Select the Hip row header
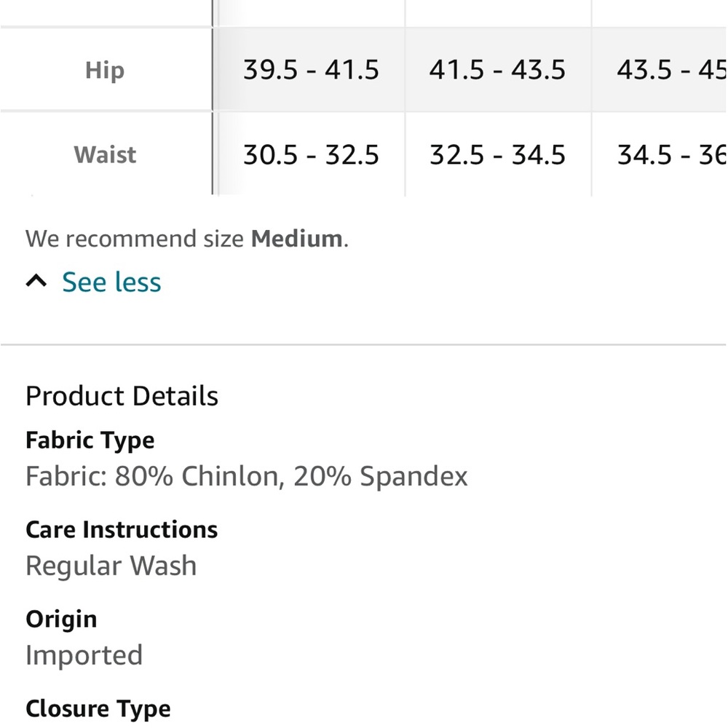The width and height of the screenshot is (728, 728). click(x=105, y=71)
